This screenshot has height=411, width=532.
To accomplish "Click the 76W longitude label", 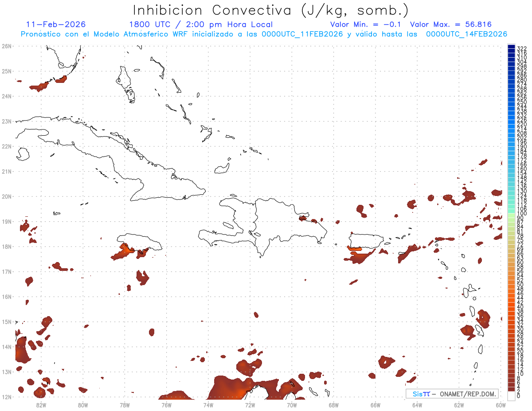I will 166,404.
